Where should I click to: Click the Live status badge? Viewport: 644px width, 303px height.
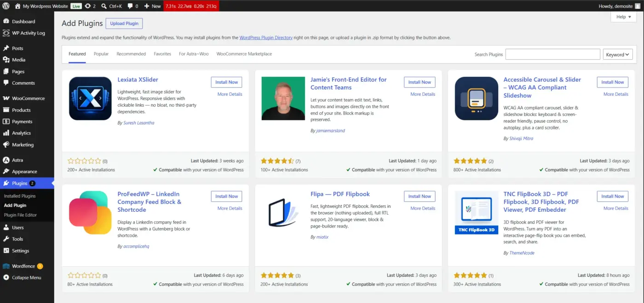coord(76,6)
